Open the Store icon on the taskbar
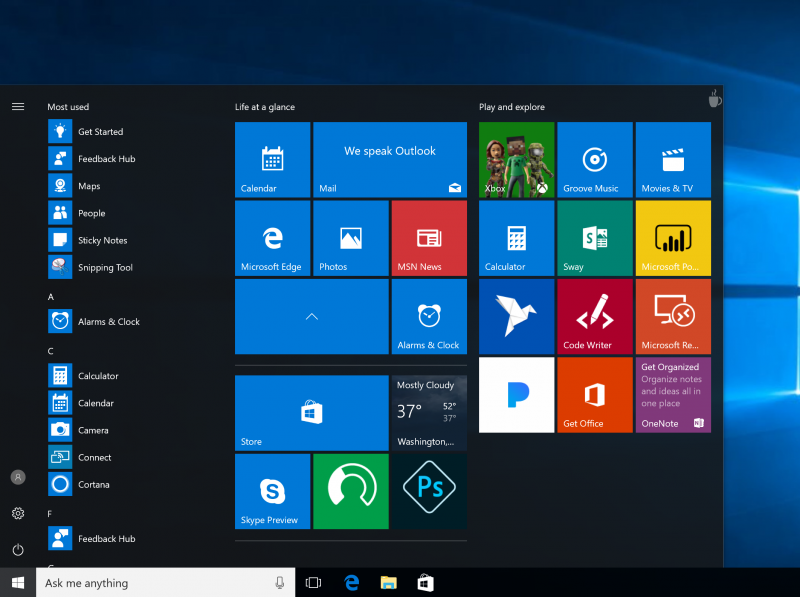This screenshot has height=597, width=800. click(426, 583)
